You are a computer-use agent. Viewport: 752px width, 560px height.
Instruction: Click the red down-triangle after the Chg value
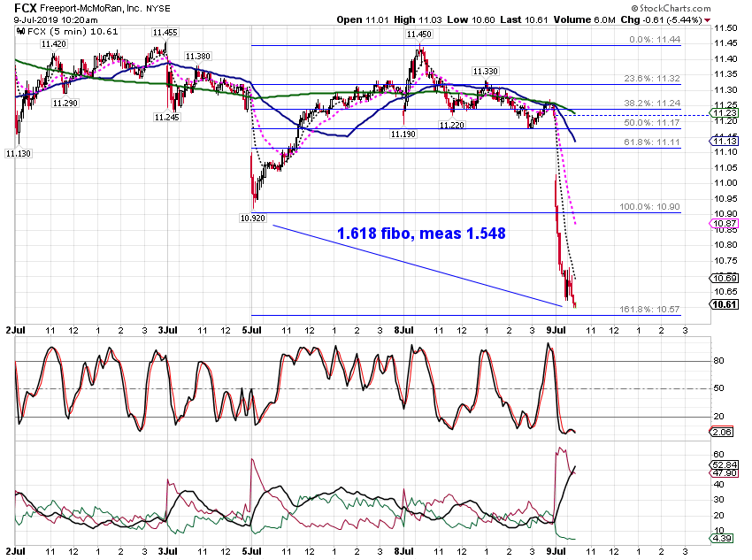708,20
